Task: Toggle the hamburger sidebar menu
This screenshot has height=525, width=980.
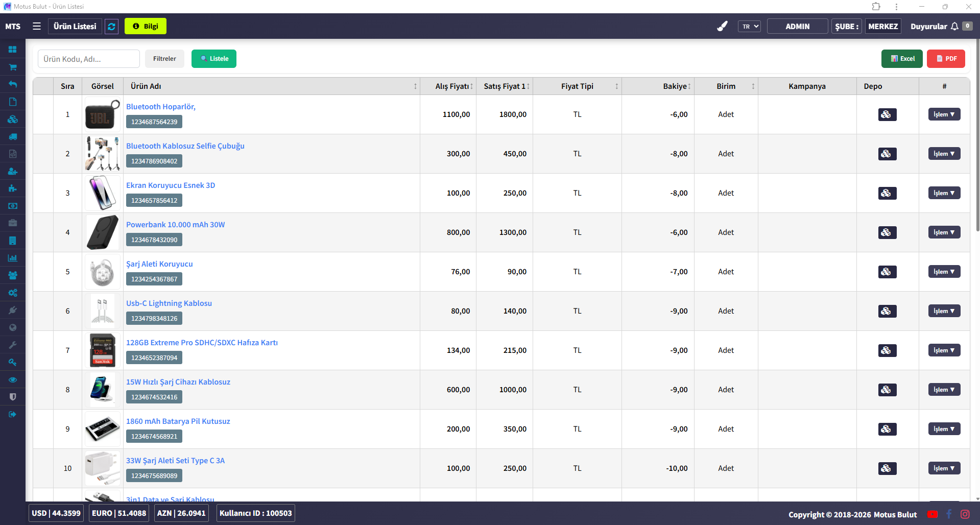Action: [x=37, y=26]
